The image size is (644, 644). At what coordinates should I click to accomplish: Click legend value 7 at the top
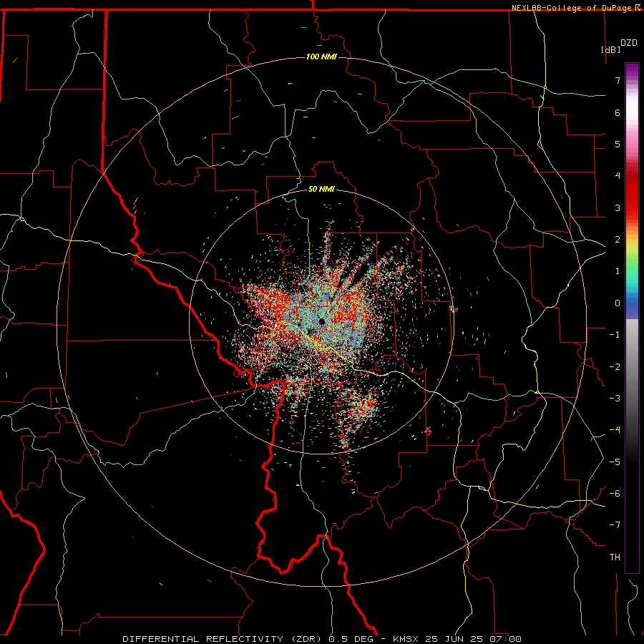coord(618,80)
